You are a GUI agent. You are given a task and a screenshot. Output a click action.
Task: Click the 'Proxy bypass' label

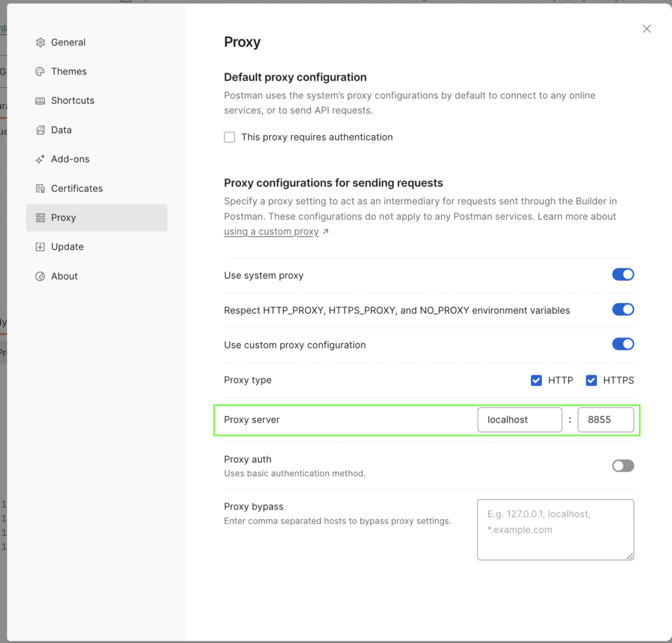pos(254,507)
